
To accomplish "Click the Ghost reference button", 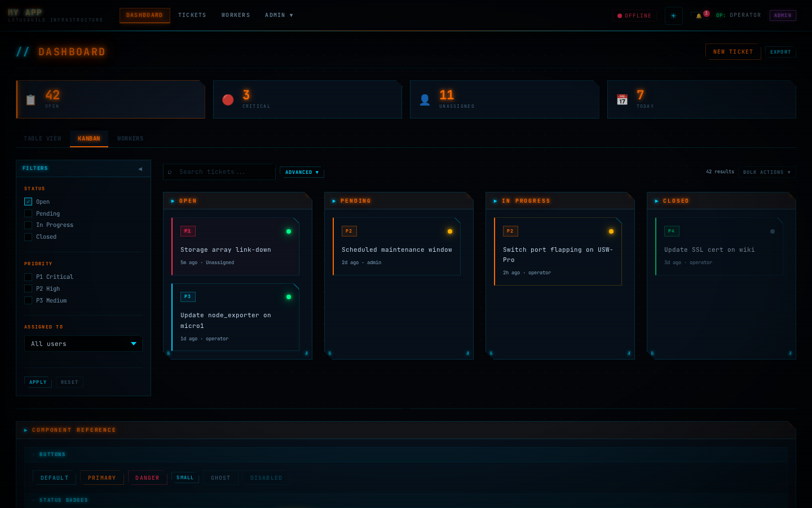I will pyautogui.click(x=220, y=478).
